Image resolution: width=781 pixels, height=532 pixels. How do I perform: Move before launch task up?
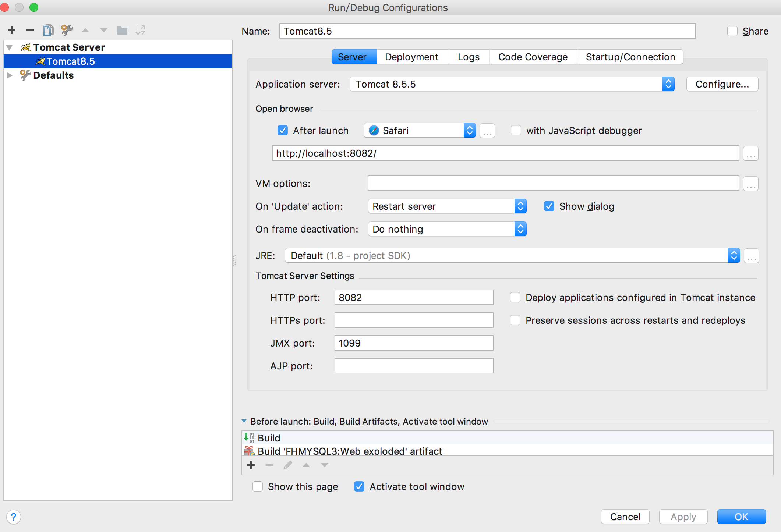point(306,465)
